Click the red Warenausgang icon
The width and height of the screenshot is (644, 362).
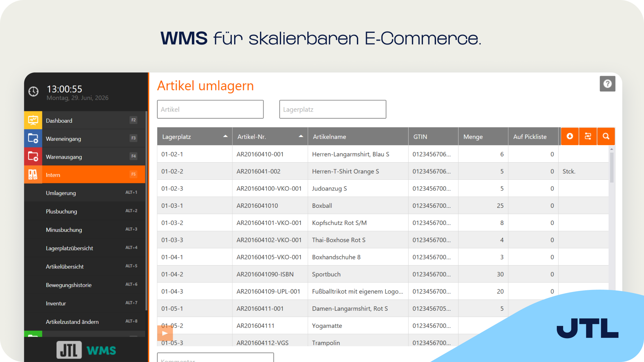[x=33, y=157]
